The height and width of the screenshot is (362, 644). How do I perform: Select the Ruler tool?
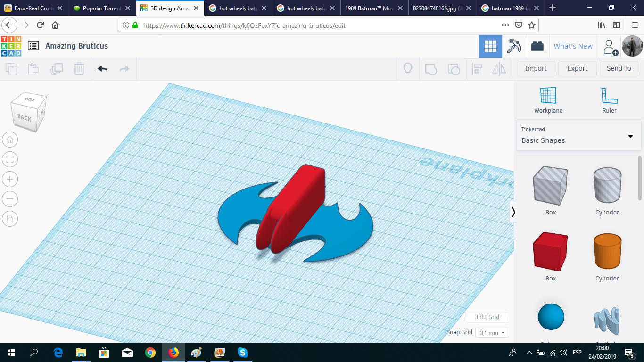(609, 99)
